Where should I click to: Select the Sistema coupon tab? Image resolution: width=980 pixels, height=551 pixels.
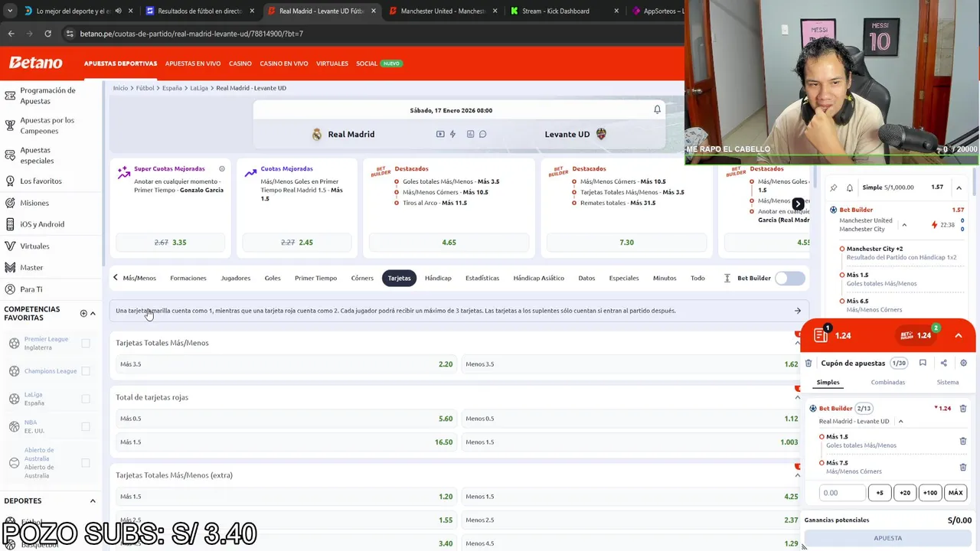[x=947, y=382]
